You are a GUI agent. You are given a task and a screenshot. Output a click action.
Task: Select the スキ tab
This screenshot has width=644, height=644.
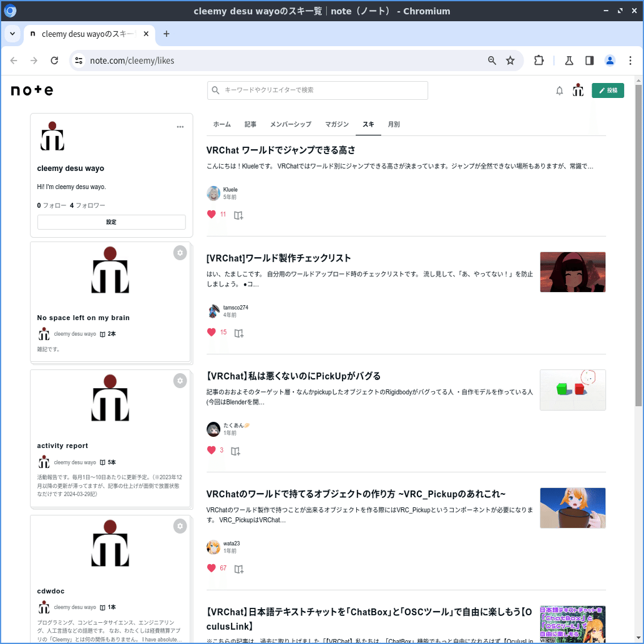[x=368, y=124]
